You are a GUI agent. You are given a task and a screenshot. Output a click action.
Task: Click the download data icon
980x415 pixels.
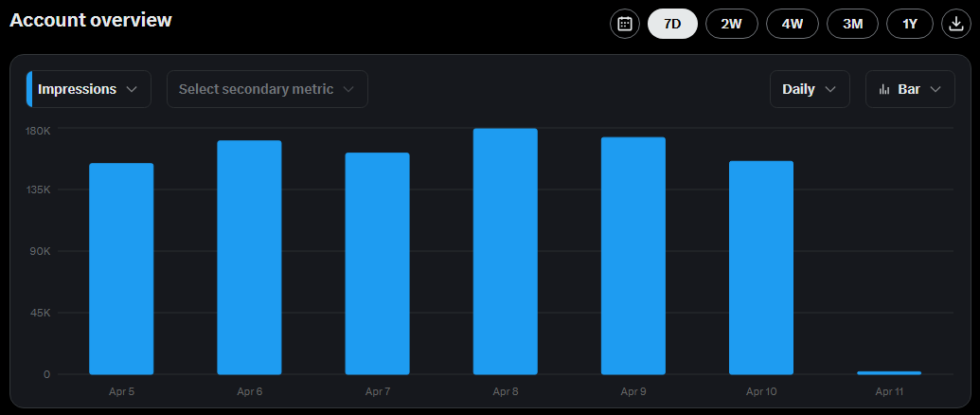955,24
